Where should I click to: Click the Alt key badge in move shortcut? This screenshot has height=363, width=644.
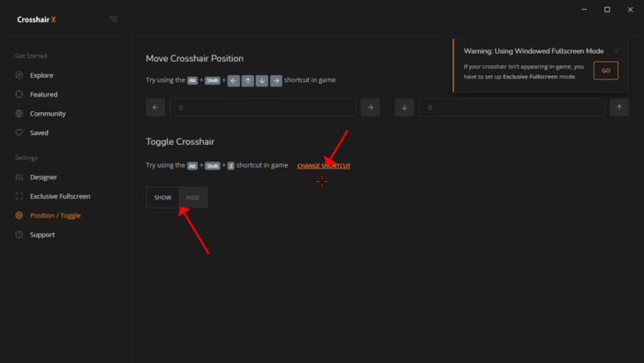coord(192,80)
